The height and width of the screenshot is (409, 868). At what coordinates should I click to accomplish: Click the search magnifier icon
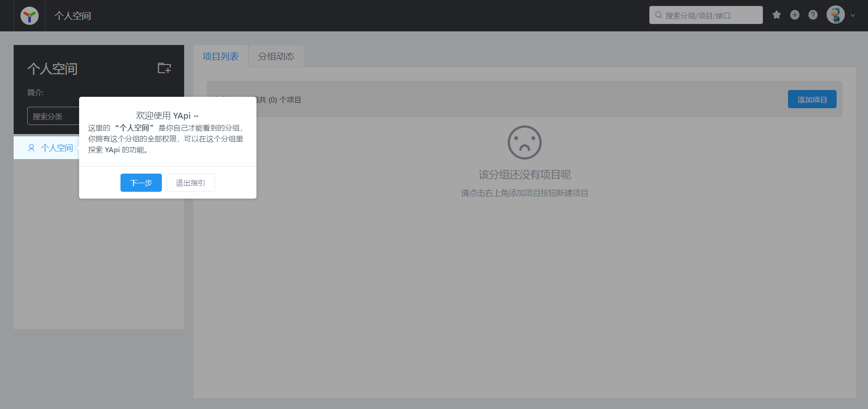coord(658,15)
